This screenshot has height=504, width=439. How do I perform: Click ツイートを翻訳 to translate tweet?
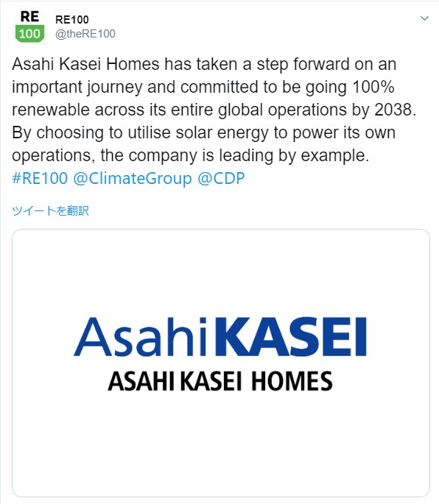[50, 211]
